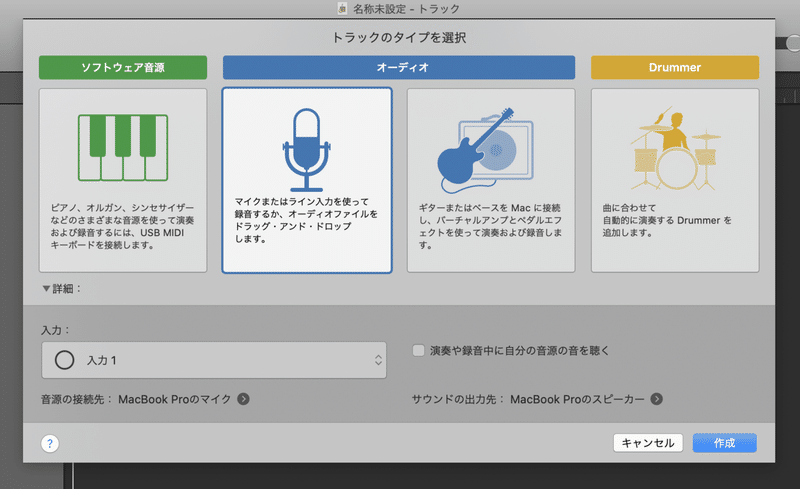The image size is (800, 489).
Task: Click the document icon in the title bar
Action: pyautogui.click(x=342, y=9)
